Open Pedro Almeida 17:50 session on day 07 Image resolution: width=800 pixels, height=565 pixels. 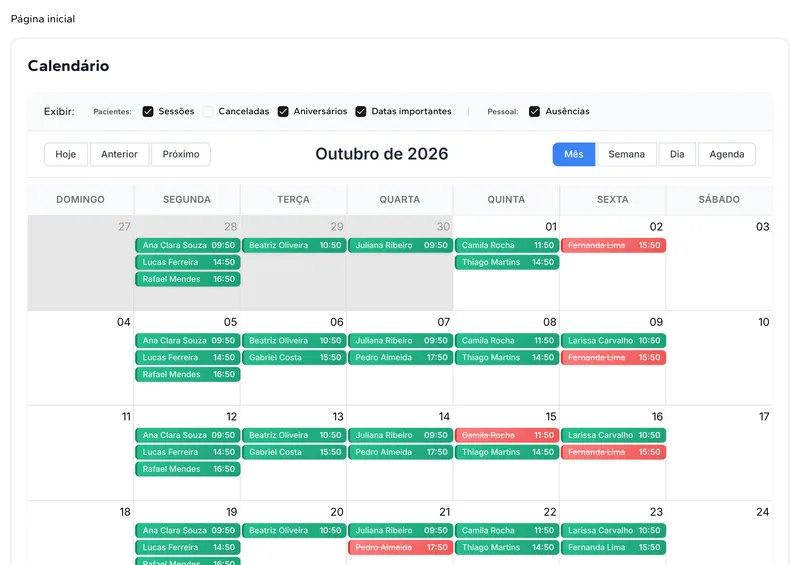point(401,357)
